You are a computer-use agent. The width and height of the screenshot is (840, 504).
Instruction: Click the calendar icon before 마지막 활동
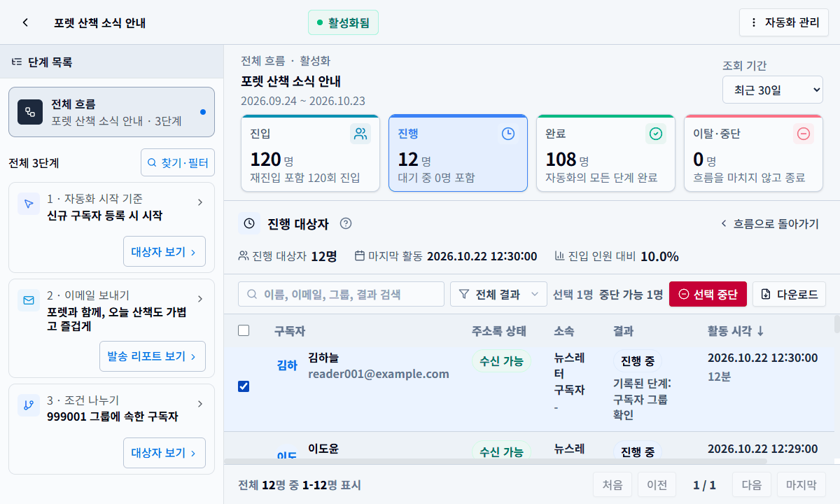[x=360, y=256]
